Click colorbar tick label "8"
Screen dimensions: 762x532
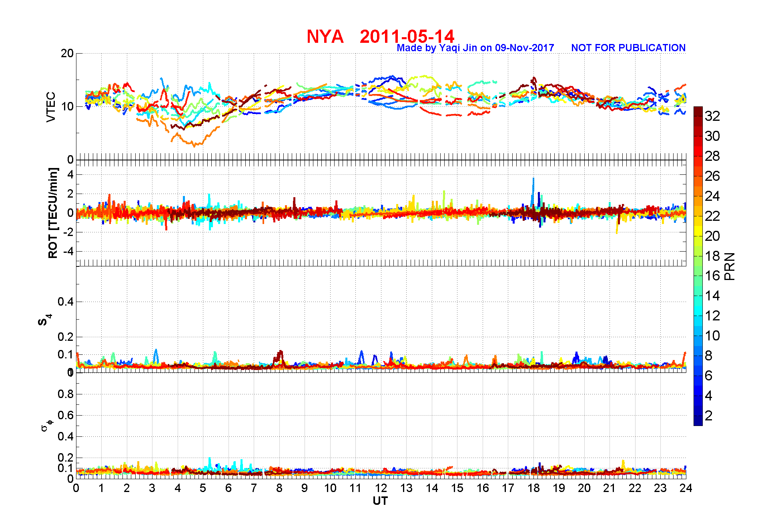[708, 356]
